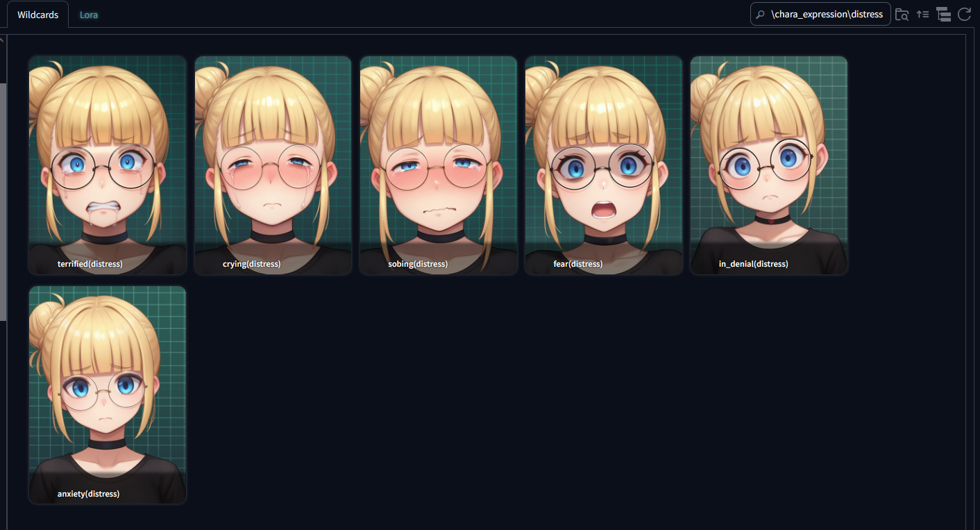Select the crying(distress) card
The image size is (980, 530).
click(x=273, y=165)
